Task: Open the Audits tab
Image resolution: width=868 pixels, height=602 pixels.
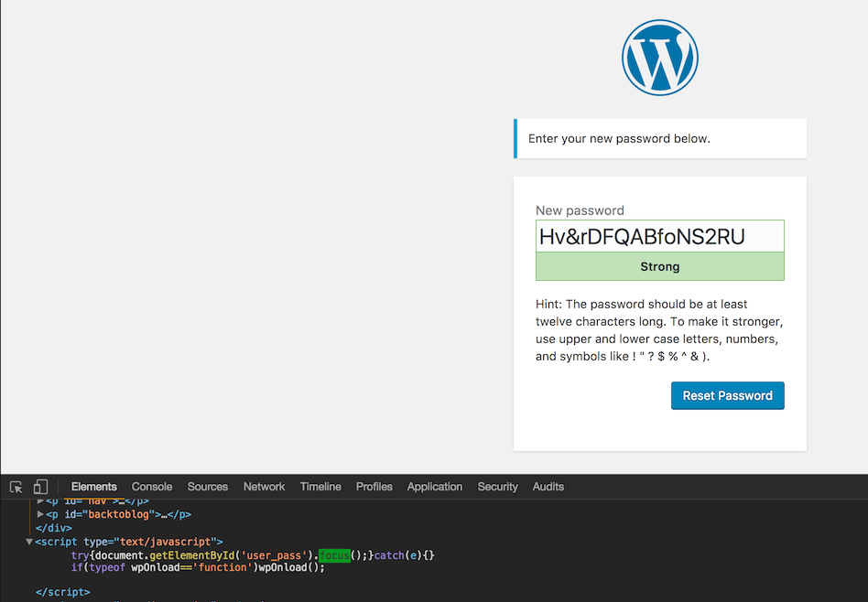Action: coord(548,487)
